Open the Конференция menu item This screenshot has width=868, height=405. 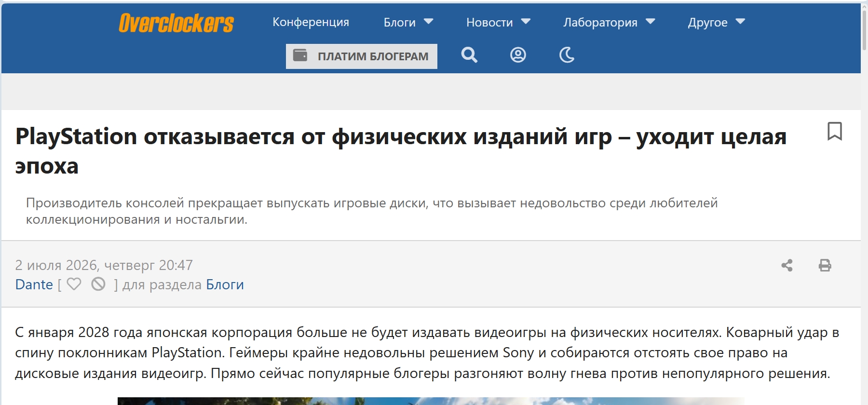[x=311, y=22]
